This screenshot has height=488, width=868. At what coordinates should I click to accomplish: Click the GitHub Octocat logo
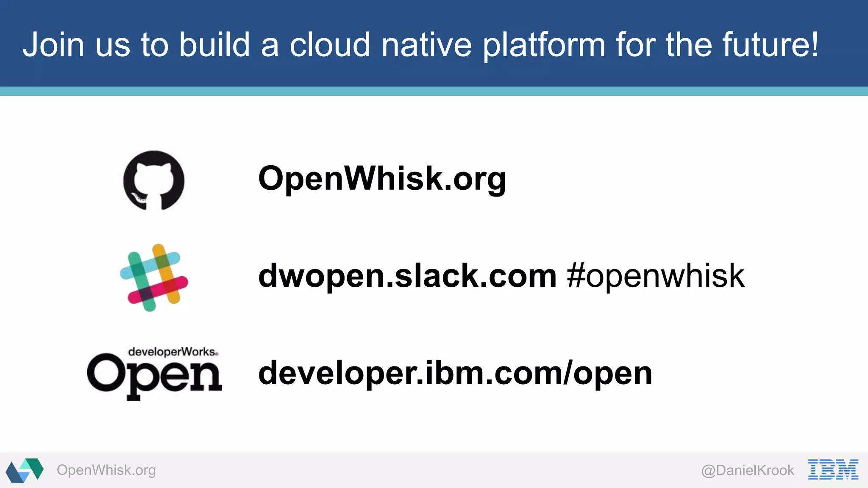[154, 180]
